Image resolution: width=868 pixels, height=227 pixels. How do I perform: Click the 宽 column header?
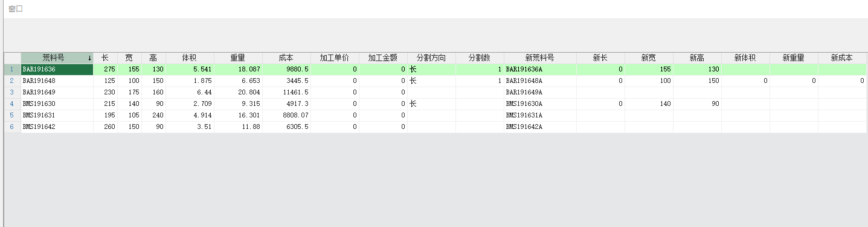click(130, 58)
